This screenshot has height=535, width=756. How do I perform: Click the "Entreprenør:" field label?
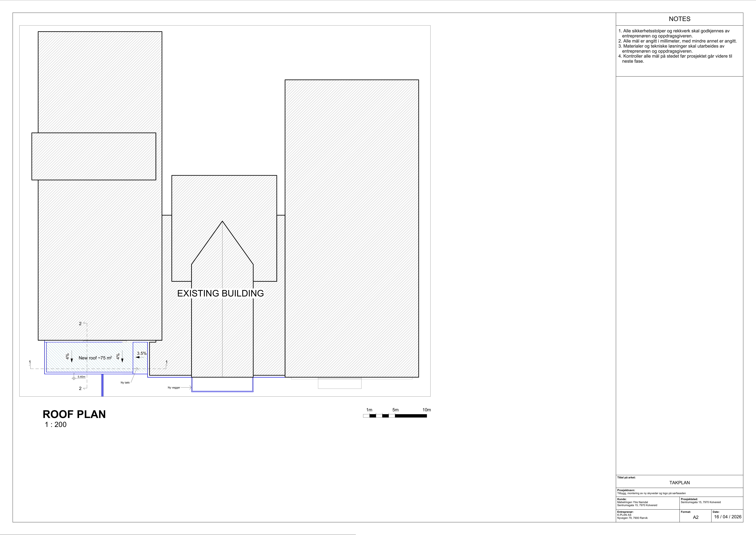625,512
